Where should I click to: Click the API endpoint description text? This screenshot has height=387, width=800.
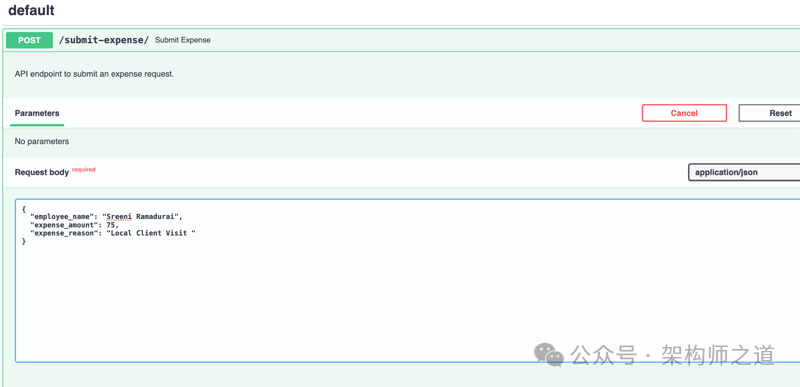94,74
